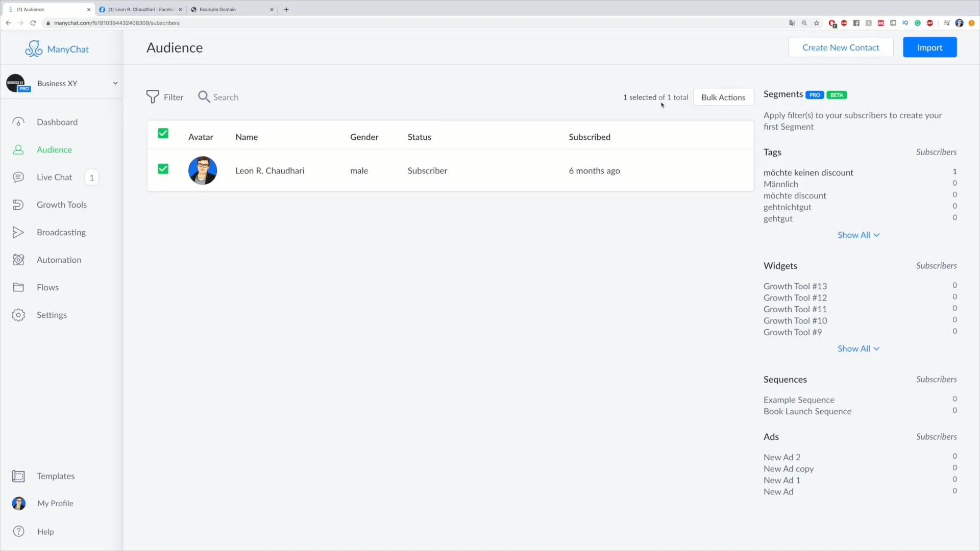The width and height of the screenshot is (980, 551).
Task: Click the Settings gear icon
Action: 18,315
